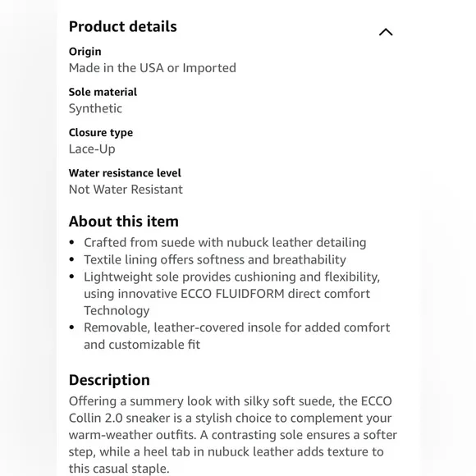Click the ECCO Collin 2.0 sneaker description paragraph
Screen dimensions: 476x476
(233, 435)
